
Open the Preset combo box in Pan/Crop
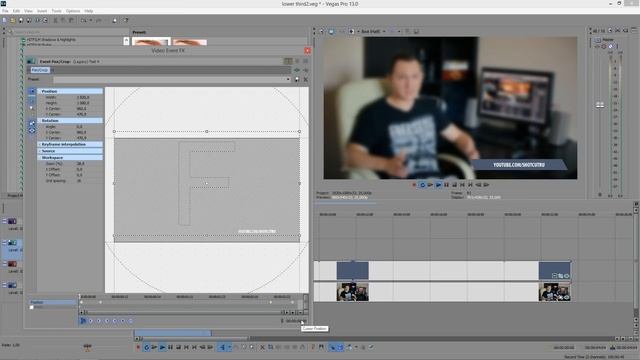pyautogui.click(x=172, y=79)
